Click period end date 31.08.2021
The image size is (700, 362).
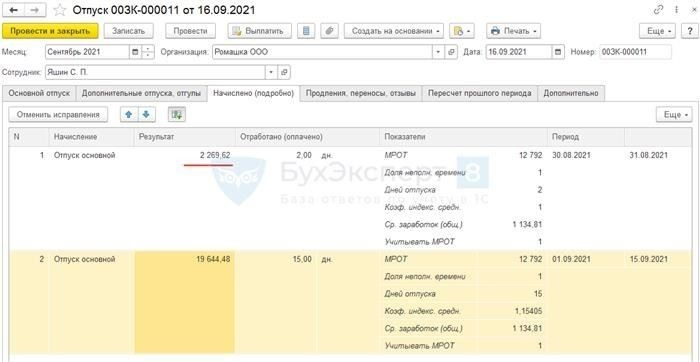[x=648, y=155]
